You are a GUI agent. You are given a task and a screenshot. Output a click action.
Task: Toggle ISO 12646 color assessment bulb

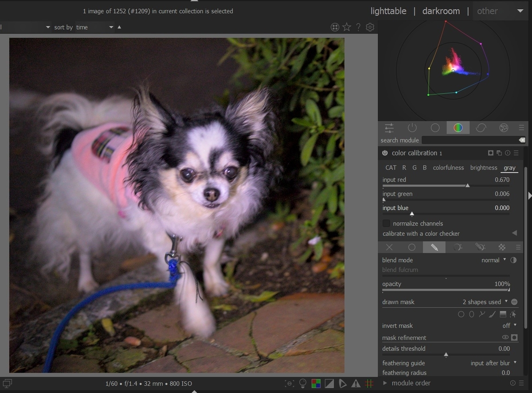(x=303, y=383)
